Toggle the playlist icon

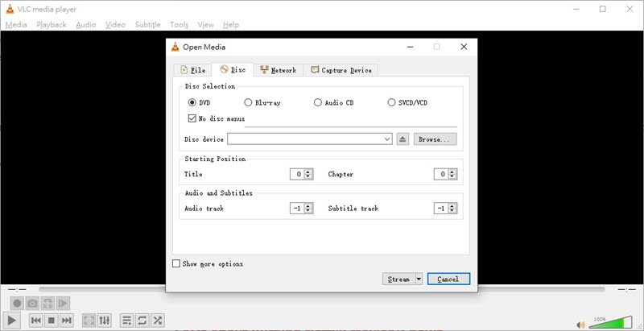tap(127, 320)
